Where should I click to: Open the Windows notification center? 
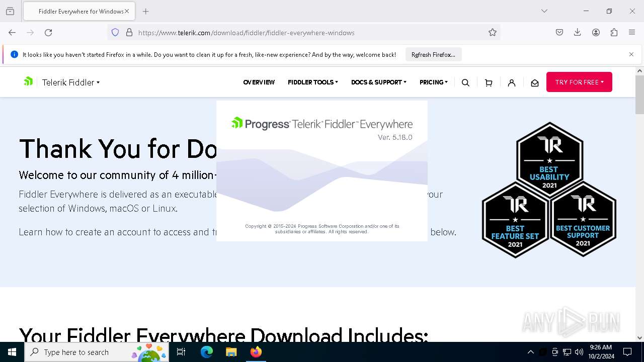(x=627, y=352)
